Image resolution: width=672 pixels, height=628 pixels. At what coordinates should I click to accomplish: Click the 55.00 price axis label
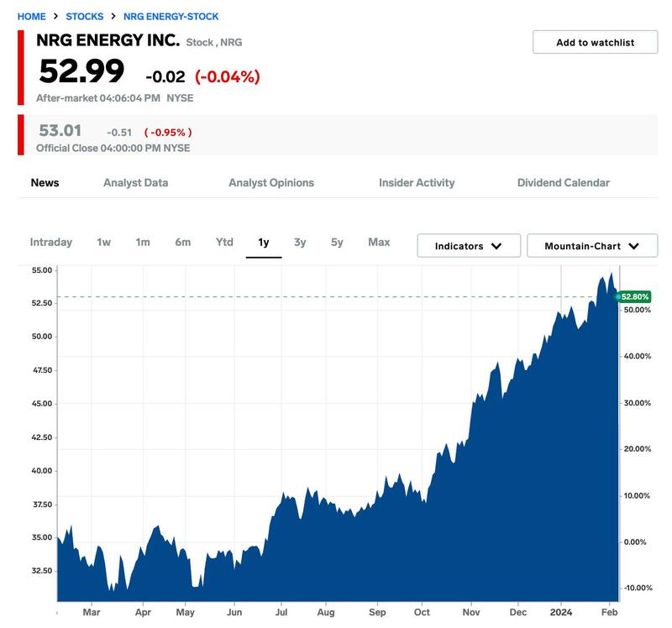[x=41, y=270]
